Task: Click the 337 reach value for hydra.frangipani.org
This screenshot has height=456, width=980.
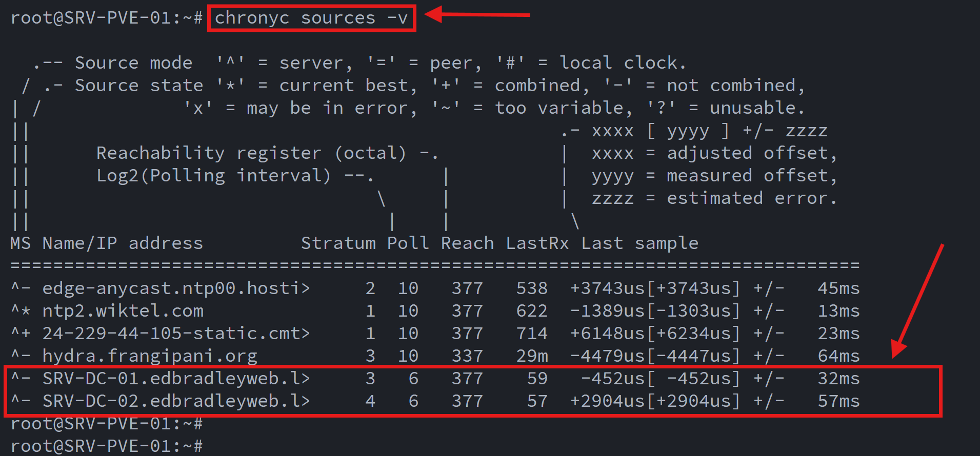Action: click(467, 356)
